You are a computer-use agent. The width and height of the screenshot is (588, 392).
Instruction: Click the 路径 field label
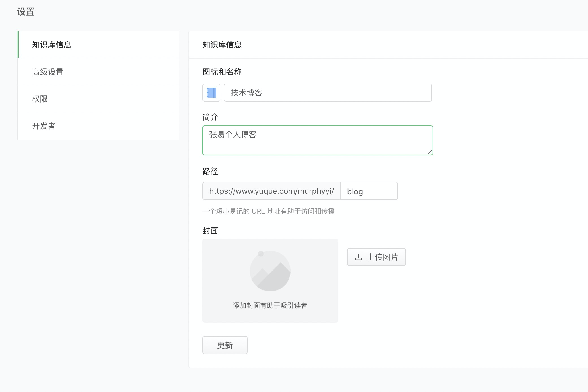(x=210, y=171)
